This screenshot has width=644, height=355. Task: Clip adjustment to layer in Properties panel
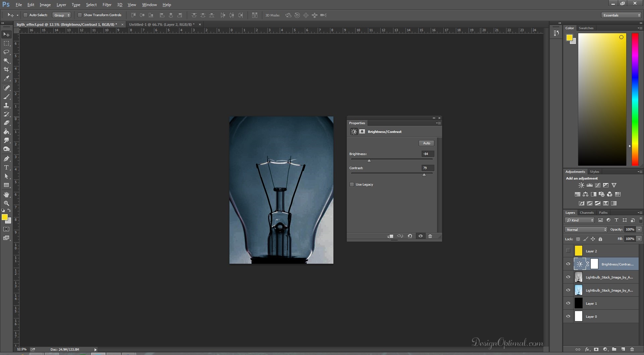390,236
